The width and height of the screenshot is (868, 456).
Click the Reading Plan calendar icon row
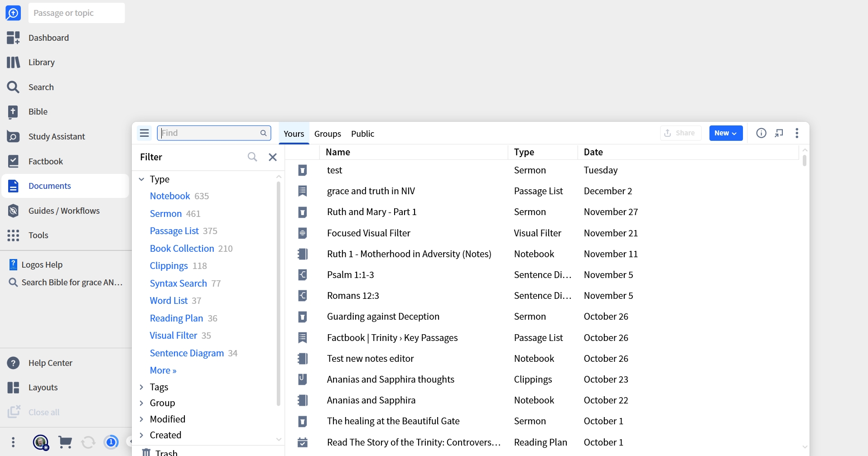(303, 442)
